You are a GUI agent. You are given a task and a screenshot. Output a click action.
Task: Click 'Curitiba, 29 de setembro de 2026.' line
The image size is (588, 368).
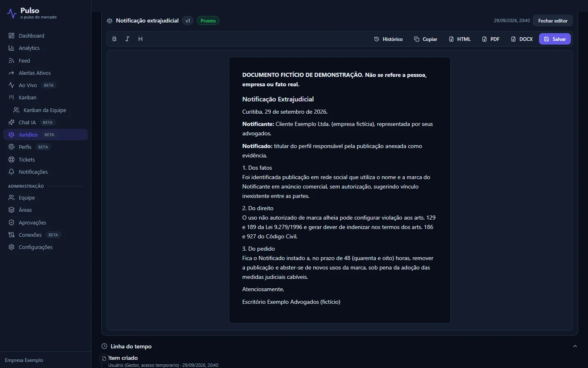point(285,112)
